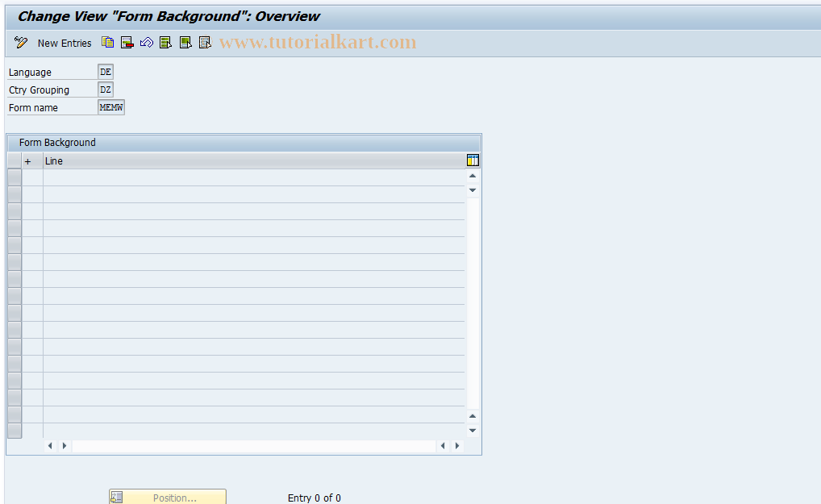Open table column configuration icon
This screenshot has width=821, height=504.
tap(473, 160)
